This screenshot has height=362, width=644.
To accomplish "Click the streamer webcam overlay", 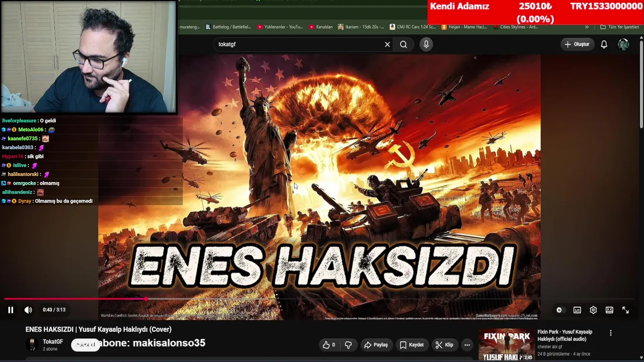I will pyautogui.click(x=89, y=57).
